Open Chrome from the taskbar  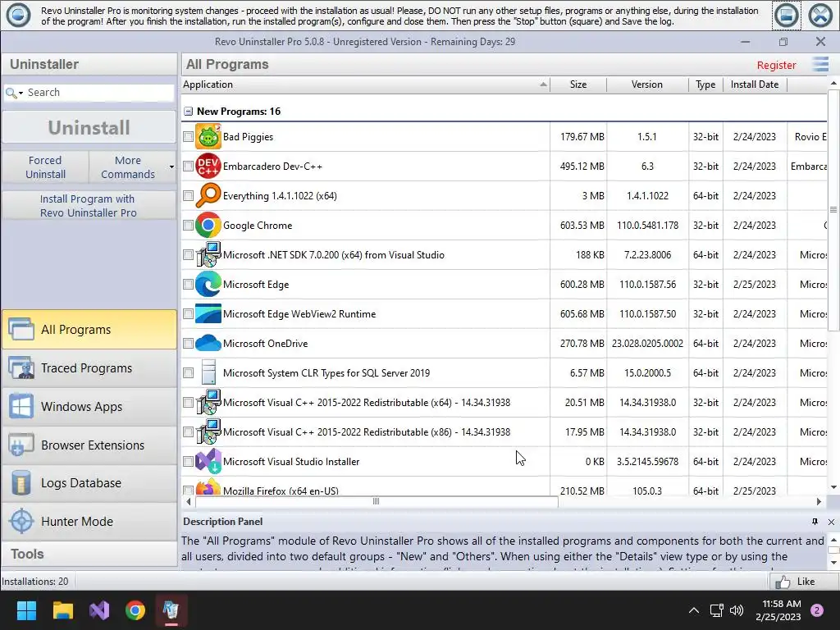click(x=135, y=610)
